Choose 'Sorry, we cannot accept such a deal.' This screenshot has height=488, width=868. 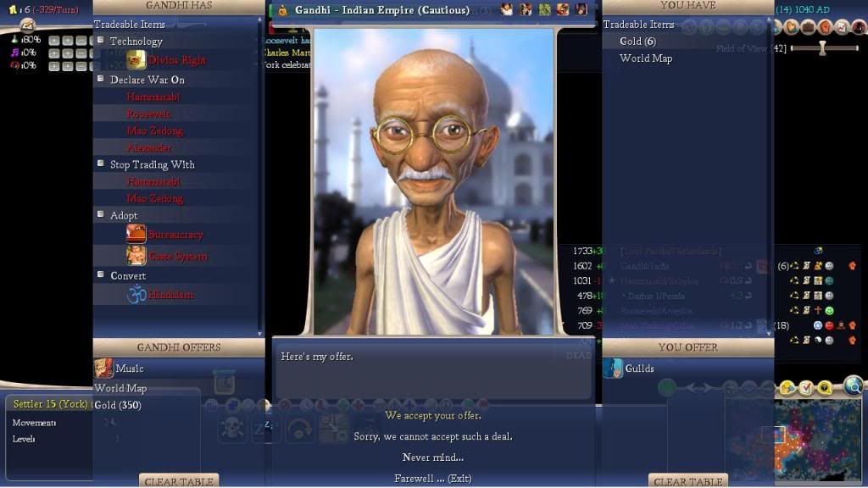coord(433,436)
